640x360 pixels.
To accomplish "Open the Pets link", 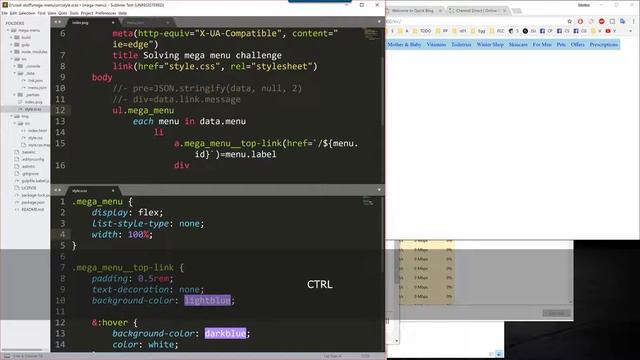I will pos(561,44).
